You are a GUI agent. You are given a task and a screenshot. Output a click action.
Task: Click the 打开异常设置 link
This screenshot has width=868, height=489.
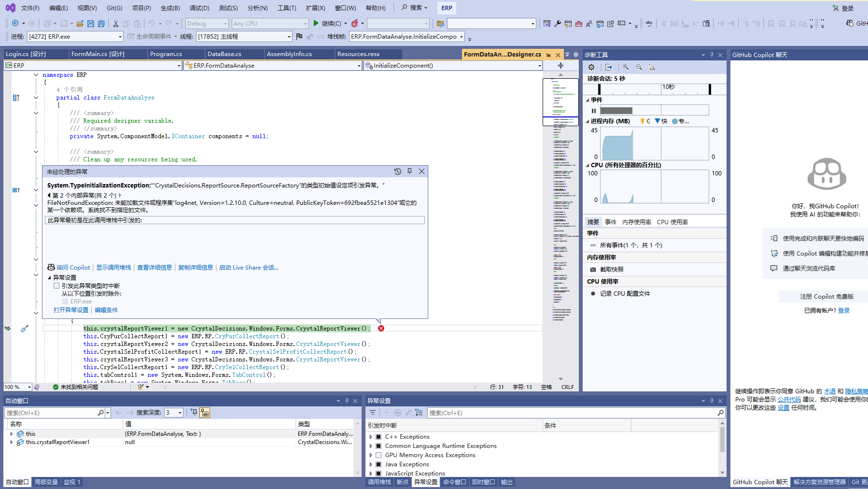71,310
